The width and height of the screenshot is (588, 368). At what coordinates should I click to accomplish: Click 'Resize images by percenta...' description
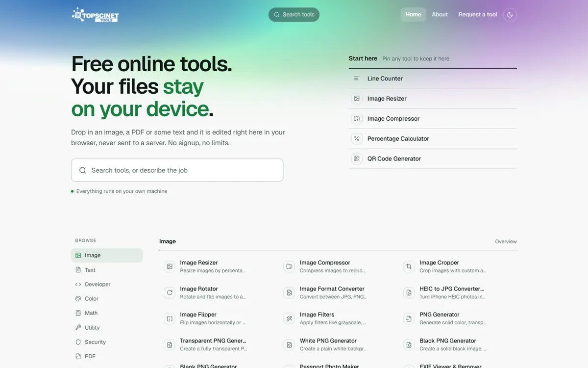tap(213, 271)
